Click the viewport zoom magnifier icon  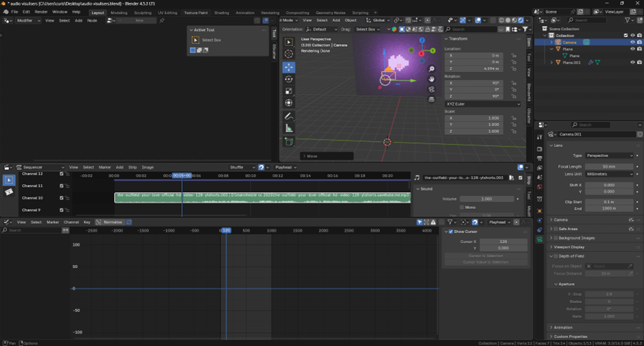point(432,69)
